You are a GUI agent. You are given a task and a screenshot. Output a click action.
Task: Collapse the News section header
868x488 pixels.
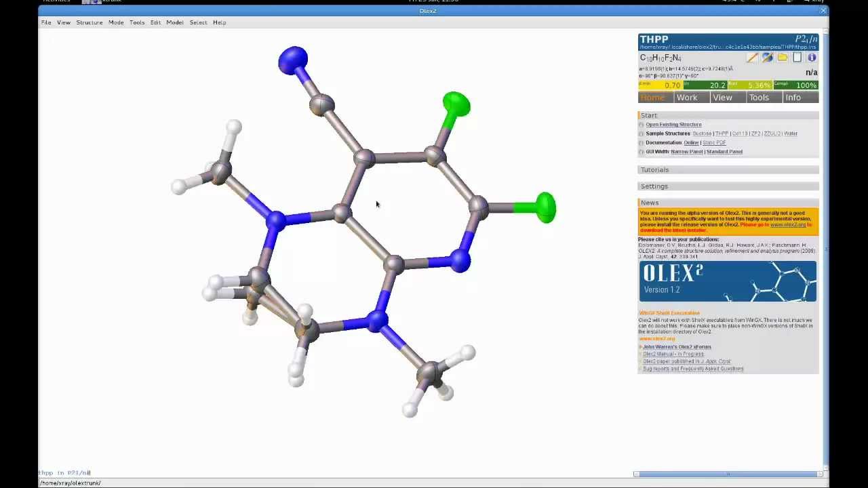point(728,203)
